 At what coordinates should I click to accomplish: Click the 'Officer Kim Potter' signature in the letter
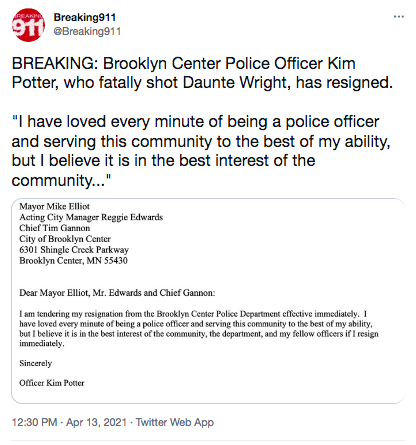click(52, 383)
